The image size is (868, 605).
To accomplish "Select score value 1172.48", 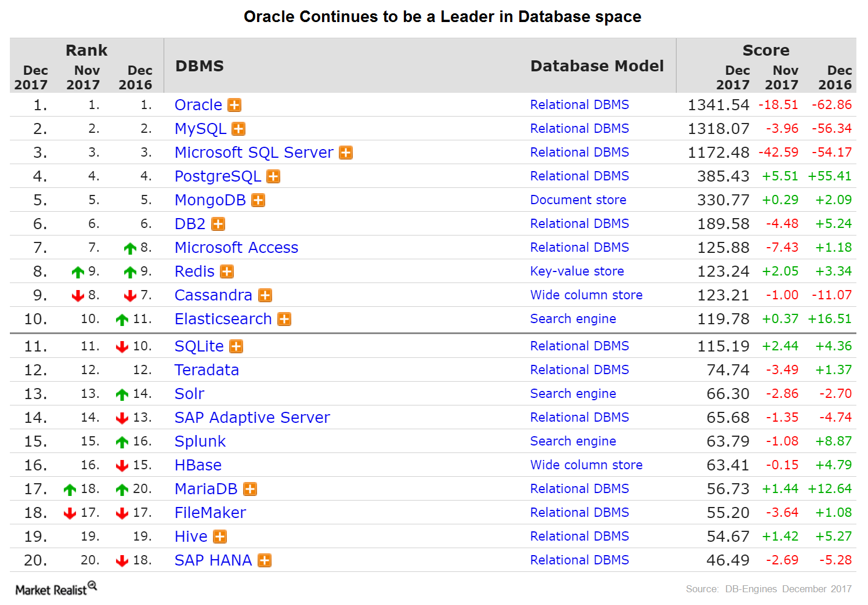I will (718, 153).
